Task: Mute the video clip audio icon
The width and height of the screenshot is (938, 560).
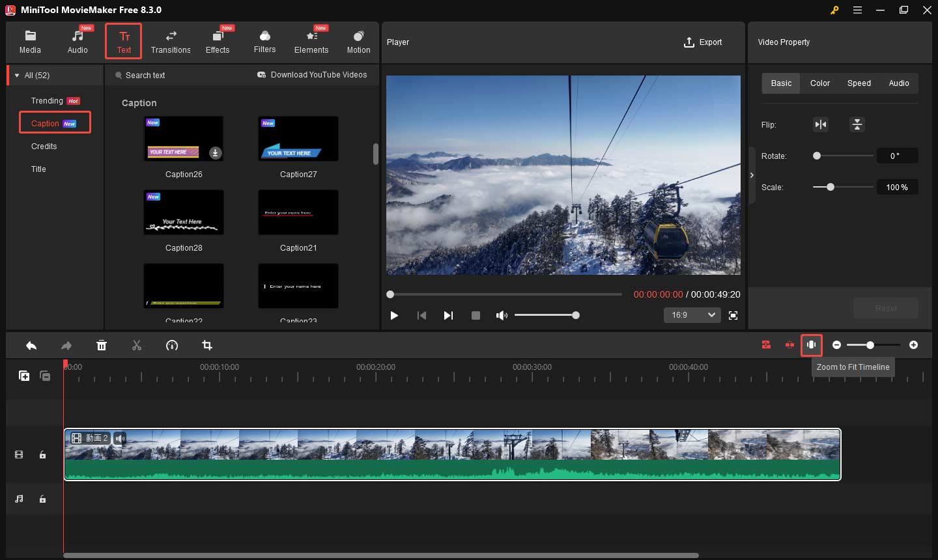Action: click(x=120, y=438)
